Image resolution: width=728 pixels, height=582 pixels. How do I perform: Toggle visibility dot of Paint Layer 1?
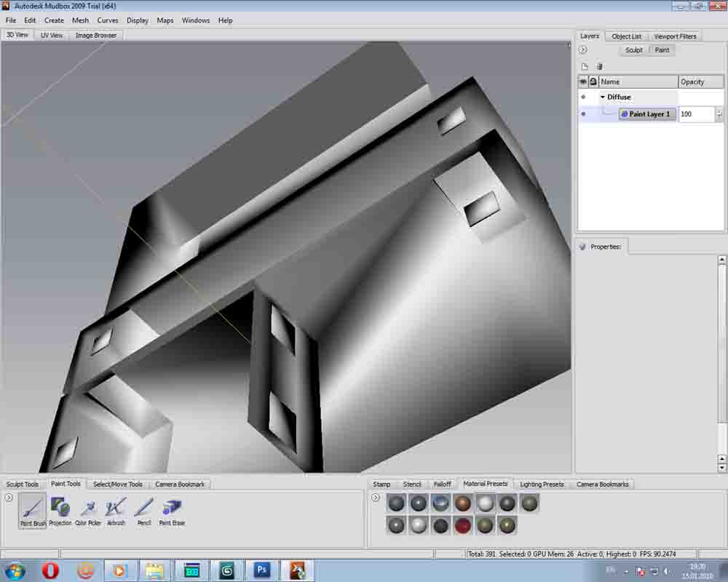pyautogui.click(x=583, y=114)
